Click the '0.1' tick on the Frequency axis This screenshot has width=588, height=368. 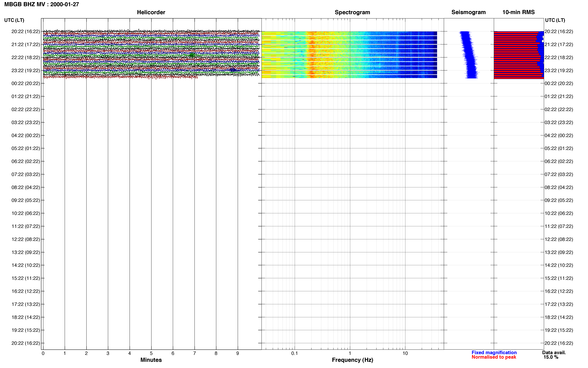[295, 353]
